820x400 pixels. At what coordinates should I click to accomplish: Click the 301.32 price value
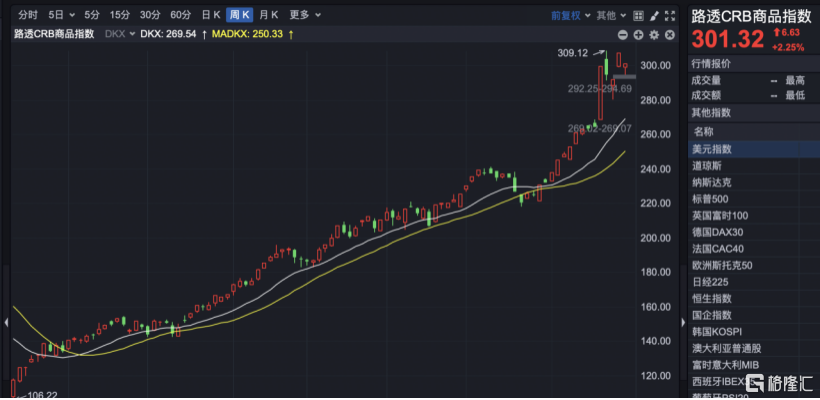[x=728, y=40]
